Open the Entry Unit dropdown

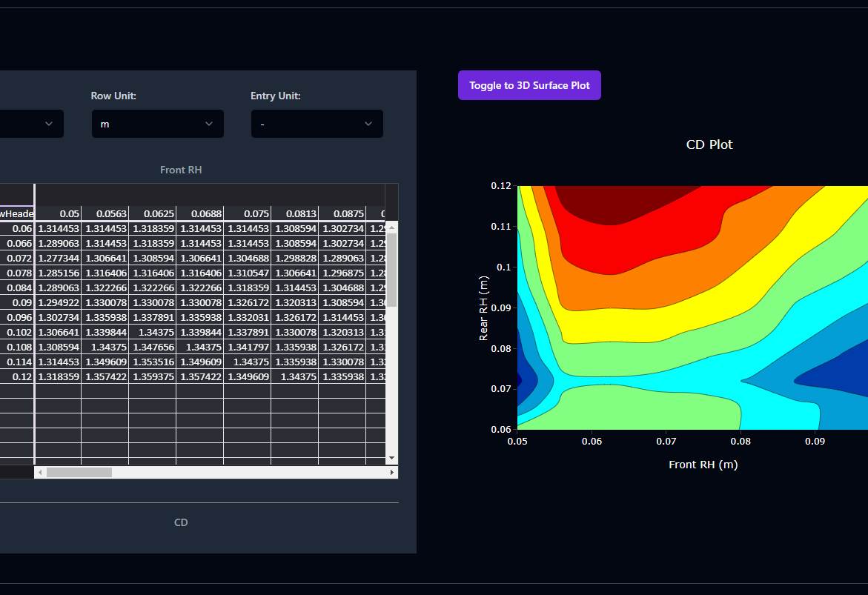click(x=317, y=124)
